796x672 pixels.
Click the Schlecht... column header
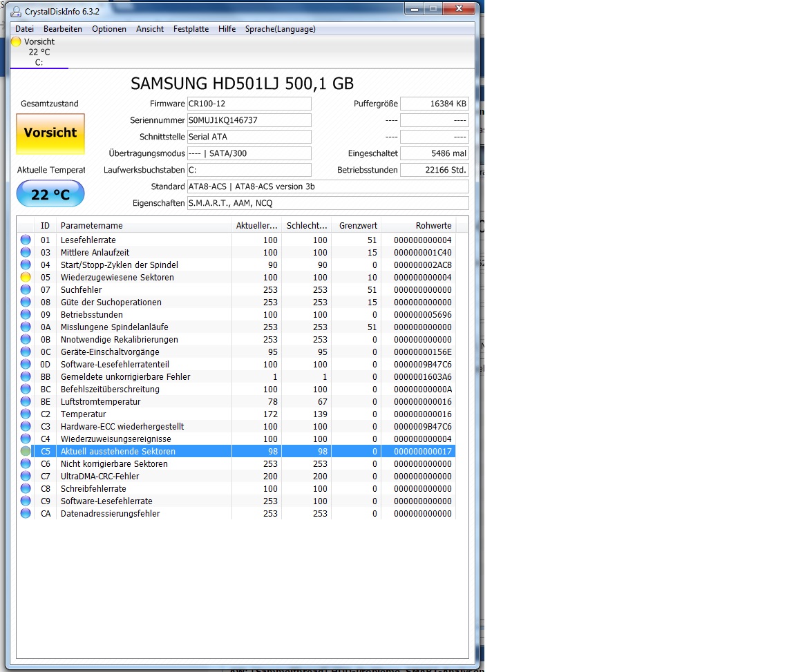click(307, 225)
